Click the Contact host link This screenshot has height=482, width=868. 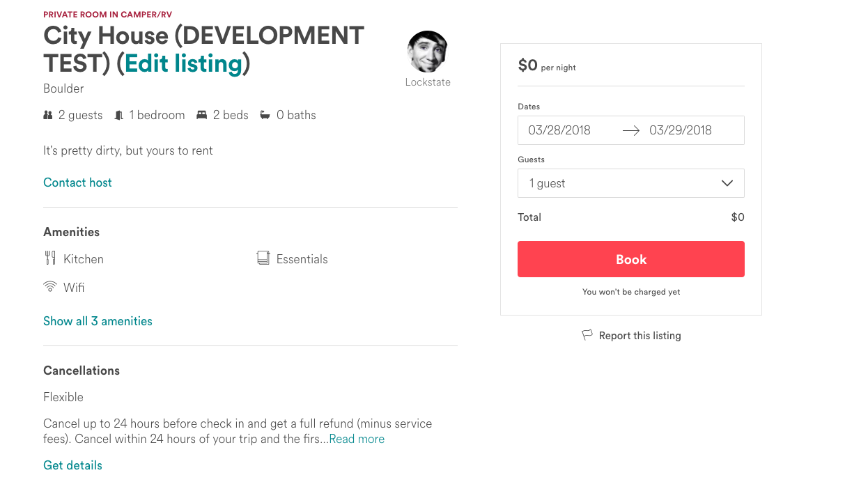click(x=77, y=182)
